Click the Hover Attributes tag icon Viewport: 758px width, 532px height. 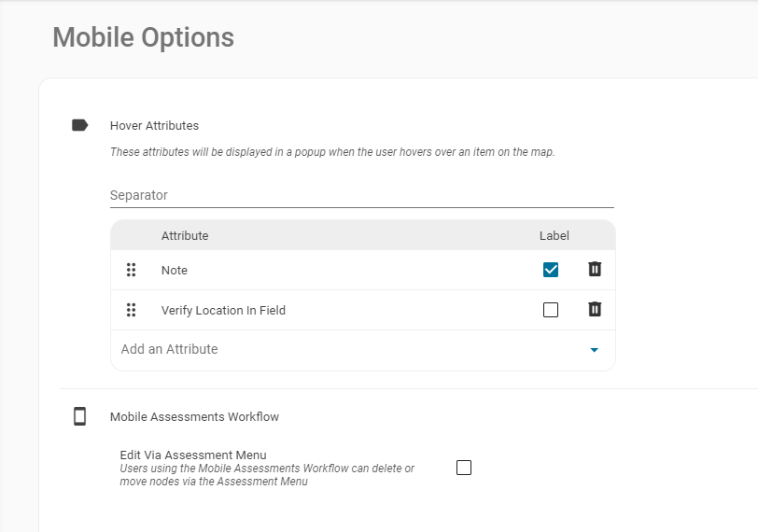point(80,125)
